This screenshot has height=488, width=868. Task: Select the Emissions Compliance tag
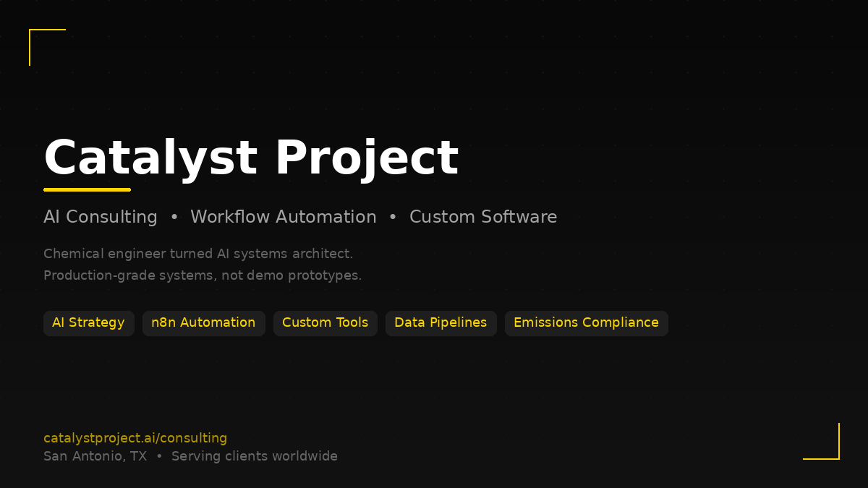point(586,323)
